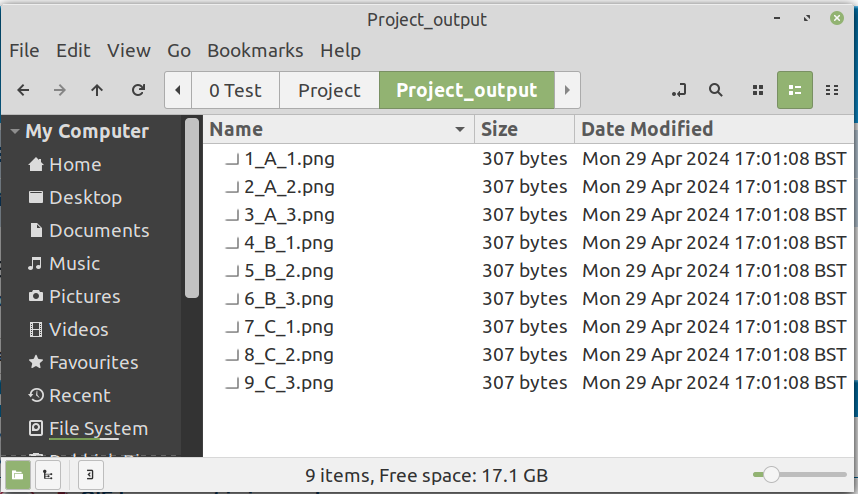Open the Bookmarks menu
858x494 pixels.
click(x=254, y=50)
